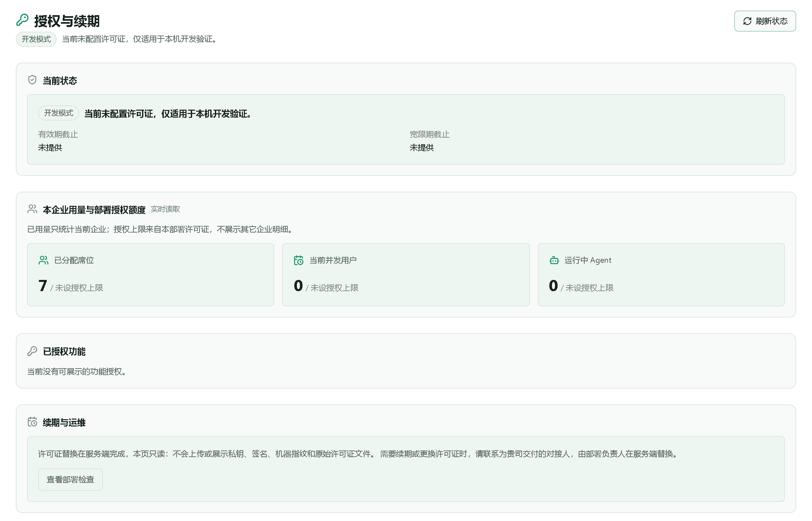The width and height of the screenshot is (812, 521).
Task: Click the users icon beside 本企业用量与部署授权额度
Action: pos(32,209)
